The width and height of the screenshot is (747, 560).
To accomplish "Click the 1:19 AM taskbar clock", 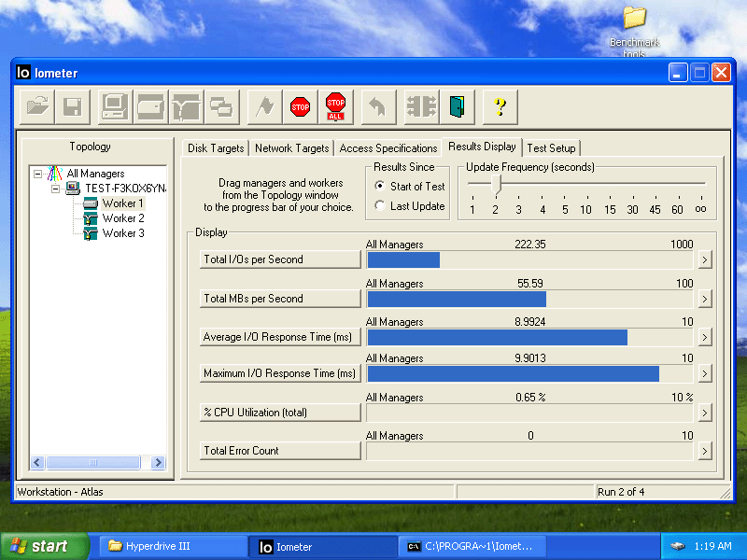I will click(712, 546).
